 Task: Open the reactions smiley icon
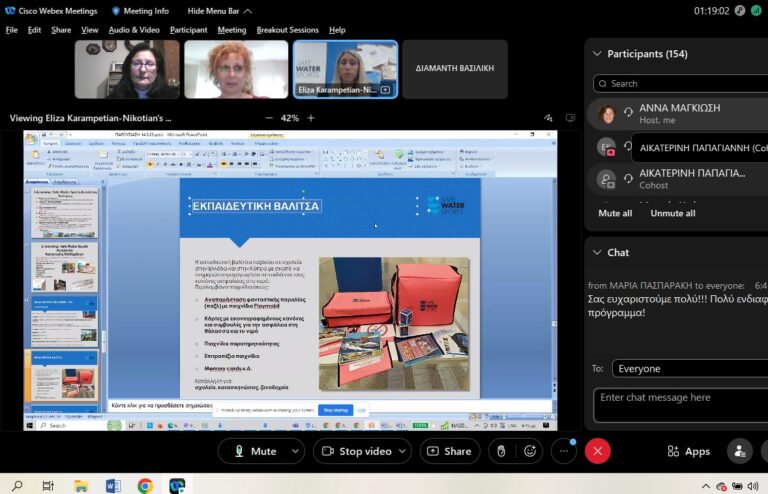point(531,451)
